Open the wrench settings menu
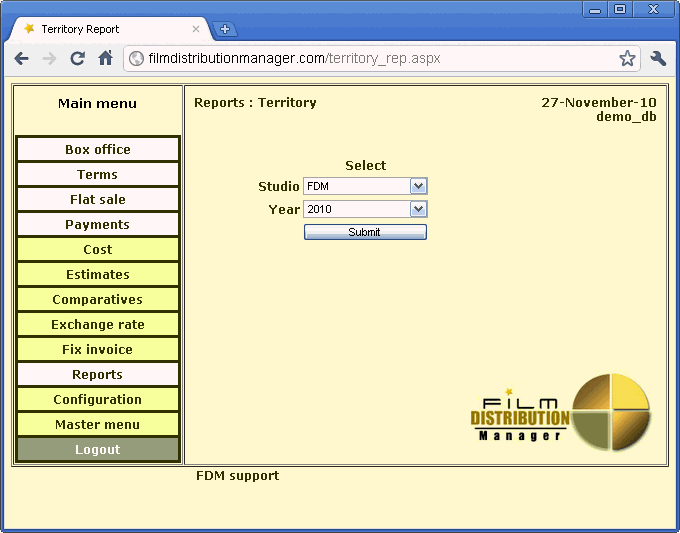 658,59
